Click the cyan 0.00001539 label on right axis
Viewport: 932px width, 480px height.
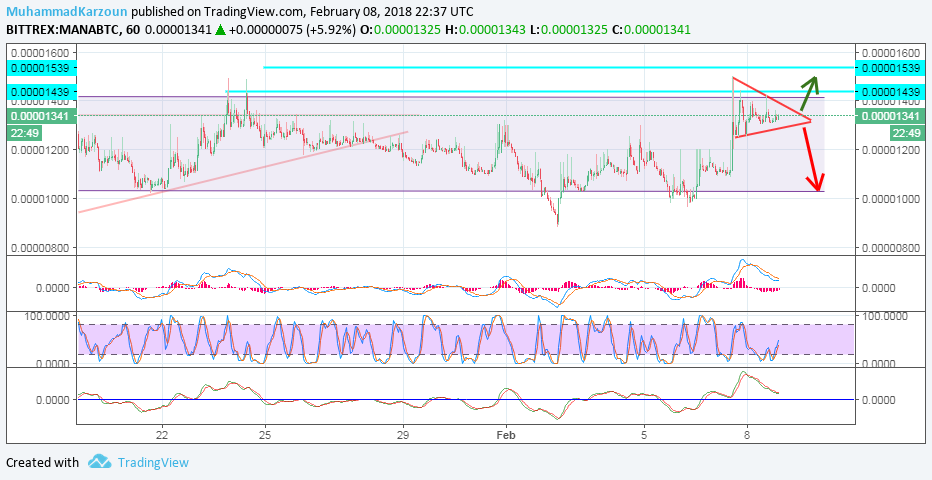coord(889,68)
